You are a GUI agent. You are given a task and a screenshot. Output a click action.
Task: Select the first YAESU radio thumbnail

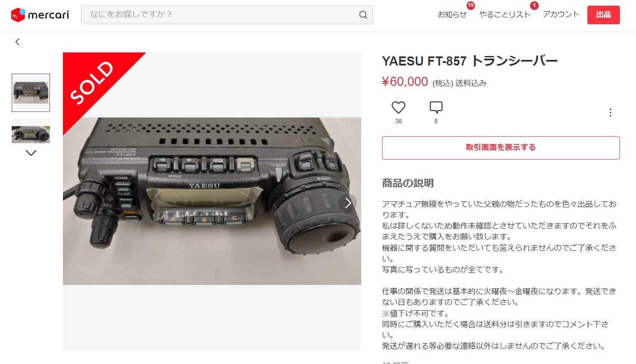click(x=31, y=93)
